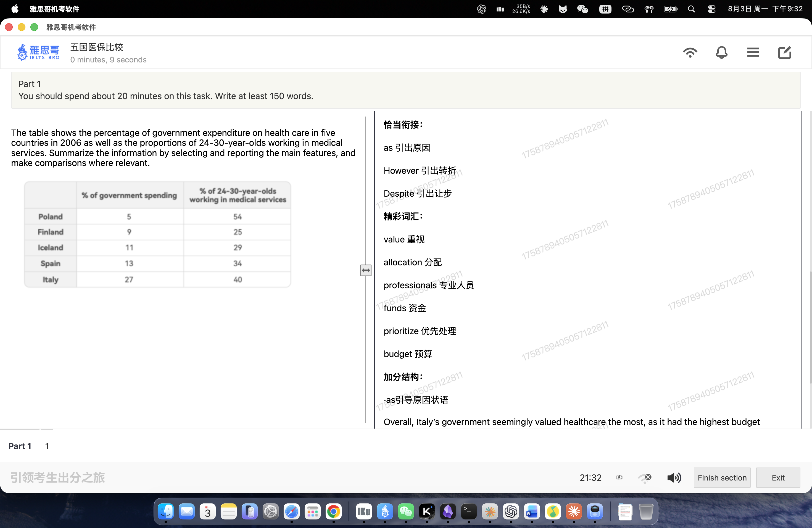Open Safari from the dock

[292, 511]
